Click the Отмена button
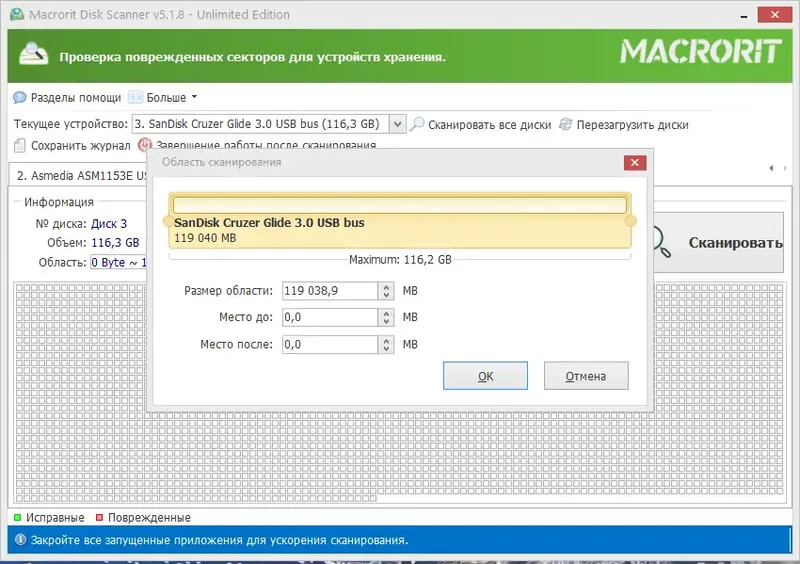The width and height of the screenshot is (800, 564). point(586,376)
